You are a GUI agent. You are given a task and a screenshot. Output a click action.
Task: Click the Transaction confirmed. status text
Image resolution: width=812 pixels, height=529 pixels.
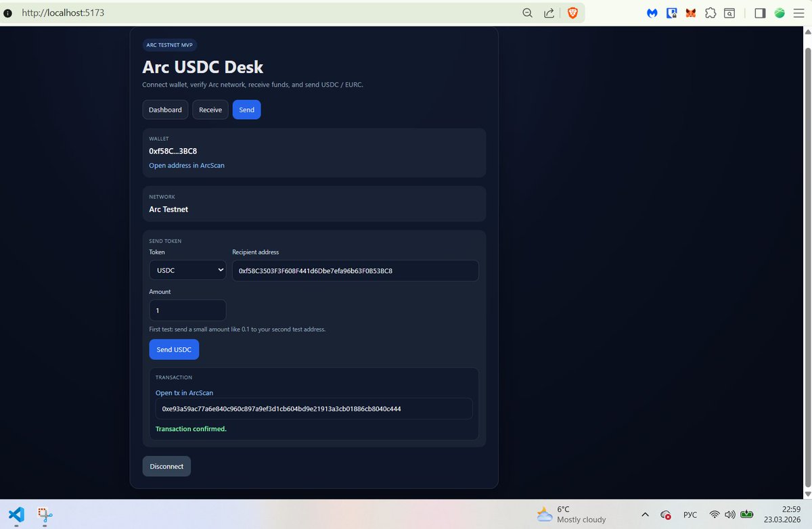coord(191,429)
